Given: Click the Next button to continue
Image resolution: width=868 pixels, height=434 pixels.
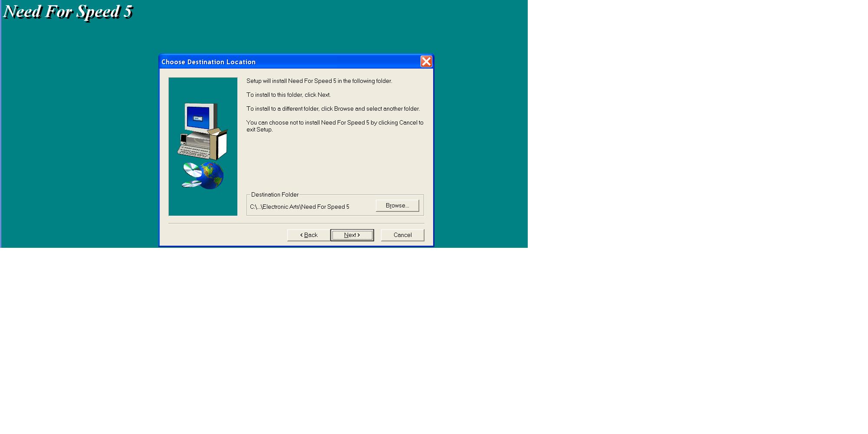Looking at the screenshot, I should 352,235.
